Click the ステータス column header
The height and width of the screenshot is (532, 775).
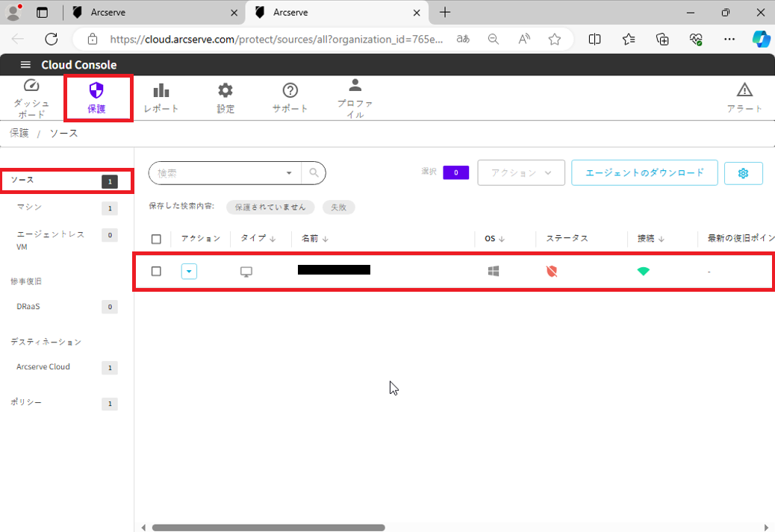pyautogui.click(x=567, y=239)
